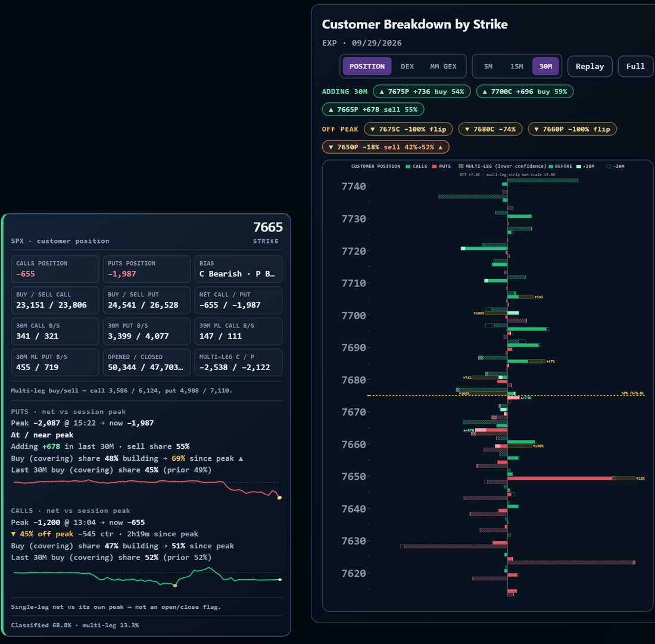Screen dimensions: 655x644
Task: Click the end dot of the puts sparkline
Action: click(x=279, y=498)
